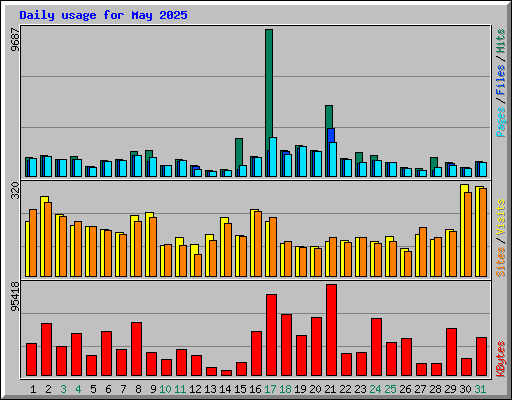The height and width of the screenshot is (400, 512).
Task: Click the red "KBytes" legend label
Action: tap(501, 359)
